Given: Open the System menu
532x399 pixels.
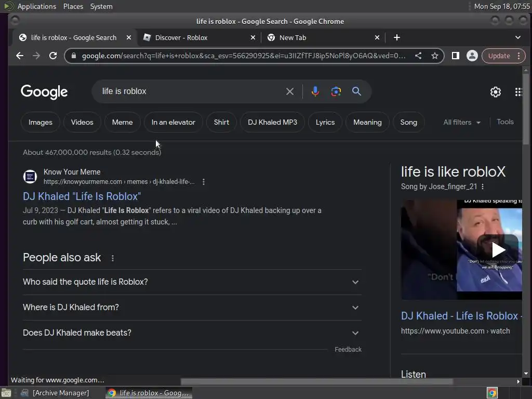Looking at the screenshot, I should [x=101, y=6].
